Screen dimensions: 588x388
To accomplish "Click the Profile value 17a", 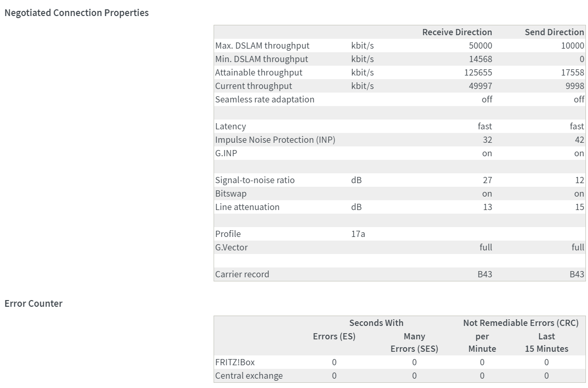I will (358, 234).
